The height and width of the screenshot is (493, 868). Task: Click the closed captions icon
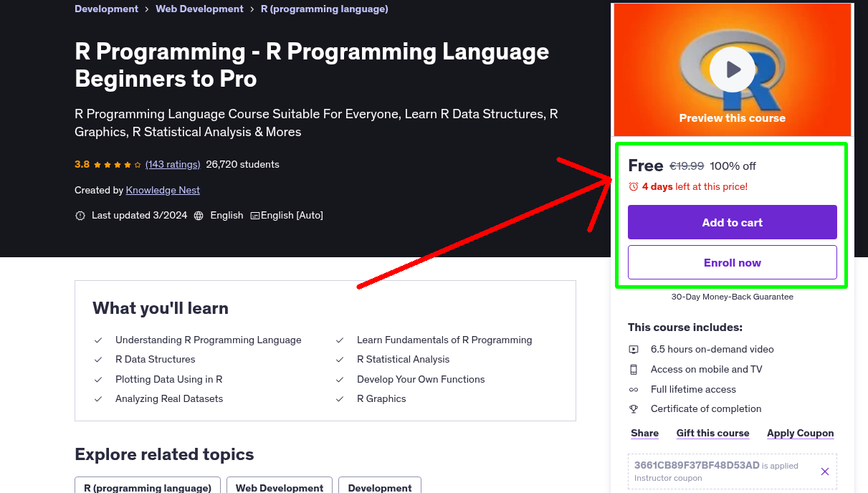(x=254, y=215)
